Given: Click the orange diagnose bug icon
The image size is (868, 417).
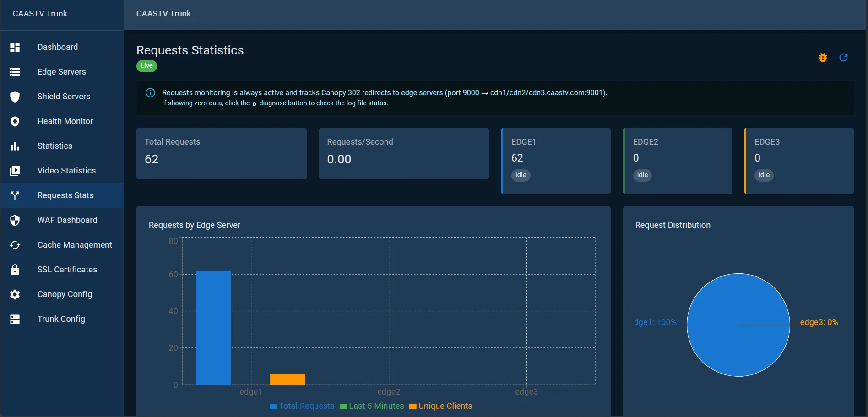Looking at the screenshot, I should click(x=823, y=58).
